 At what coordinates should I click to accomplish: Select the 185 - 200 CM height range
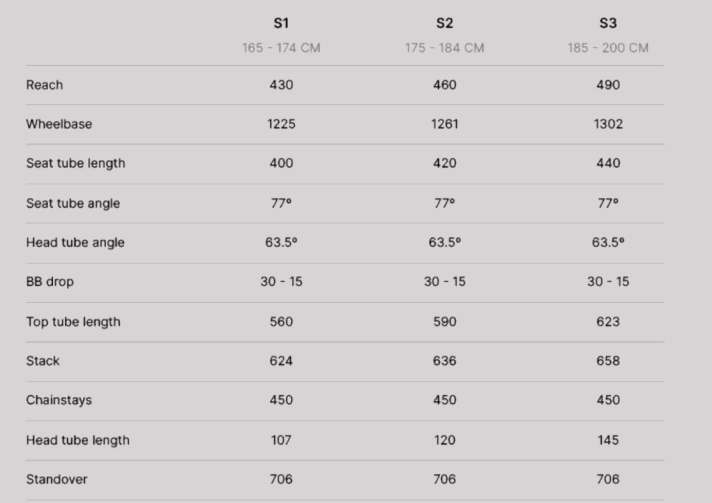(x=607, y=48)
